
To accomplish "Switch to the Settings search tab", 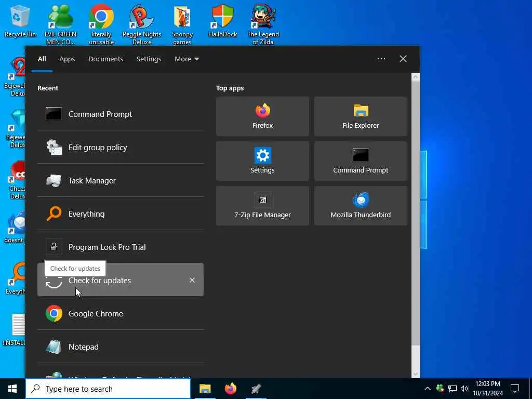I will point(149,59).
